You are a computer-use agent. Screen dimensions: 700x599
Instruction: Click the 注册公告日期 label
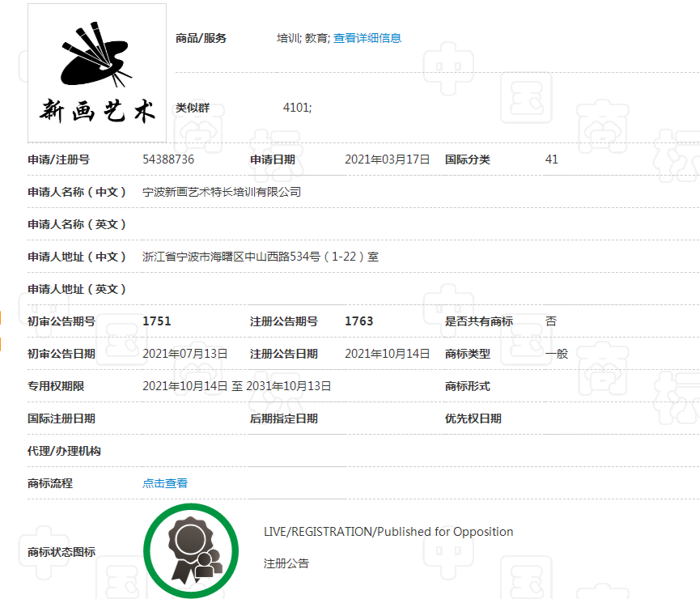(x=283, y=354)
